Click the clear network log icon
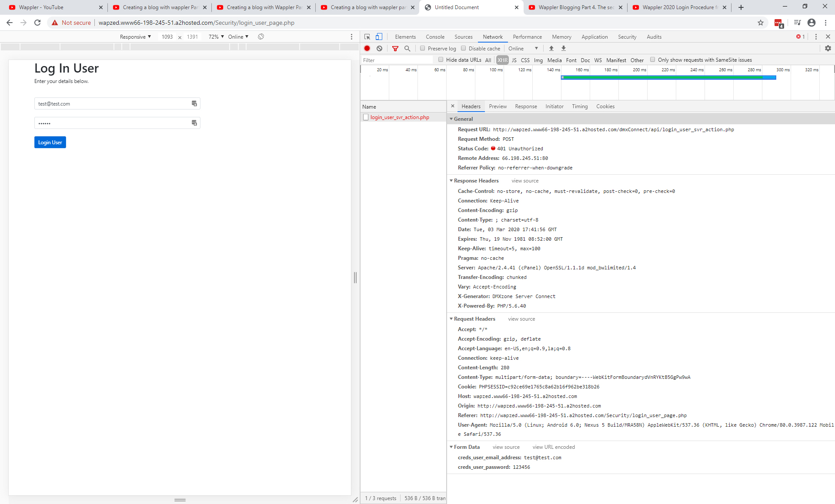 point(379,49)
